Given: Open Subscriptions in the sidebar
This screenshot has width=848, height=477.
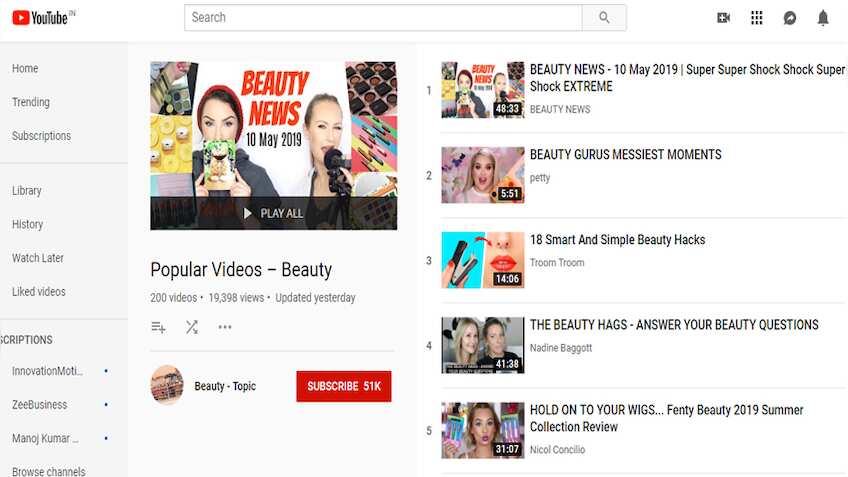Looking at the screenshot, I should click(41, 136).
